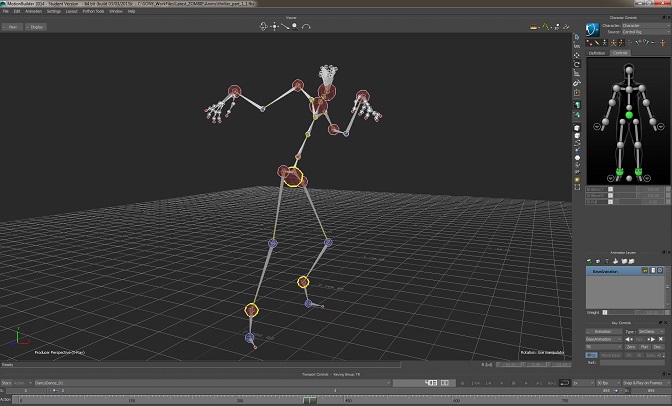This screenshot has height=406, width=672.
Task: Open the BaseAnimation layer dropdown in Key Controls
Action: [x=603, y=339]
